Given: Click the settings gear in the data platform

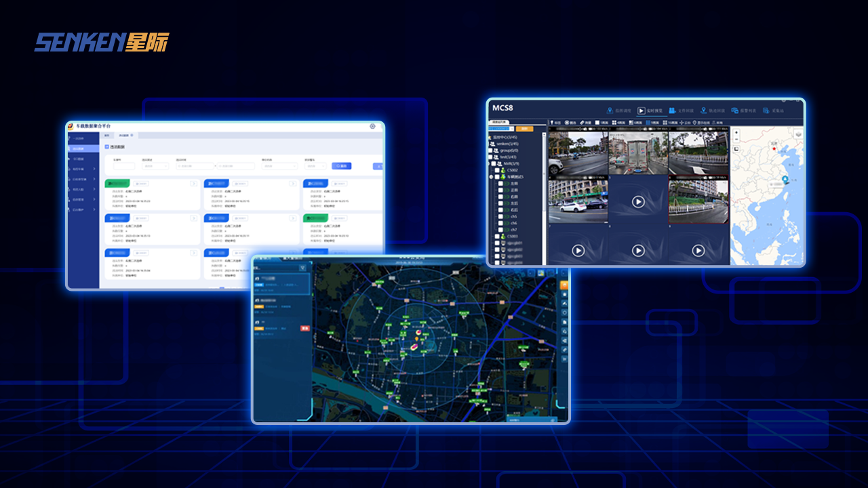Looking at the screenshot, I should [x=372, y=126].
